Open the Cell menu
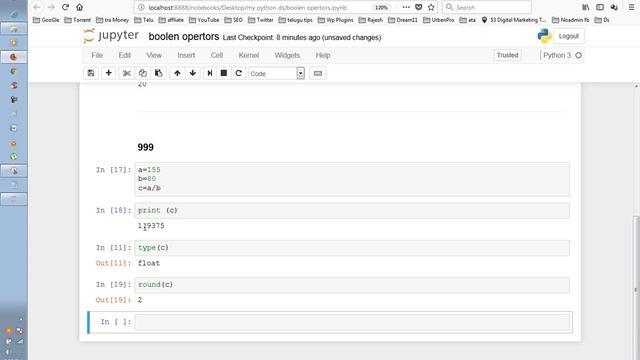 pos(217,55)
